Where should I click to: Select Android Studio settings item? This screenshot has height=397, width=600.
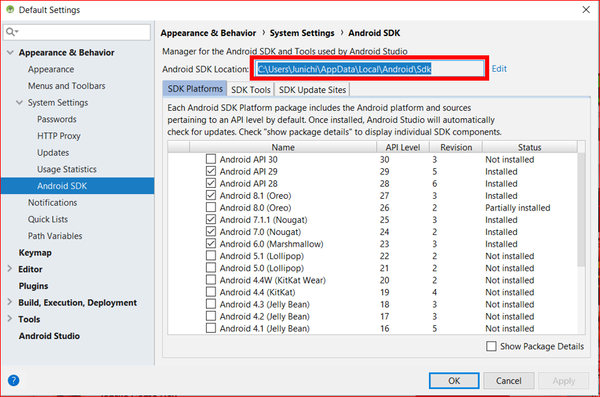tap(49, 336)
